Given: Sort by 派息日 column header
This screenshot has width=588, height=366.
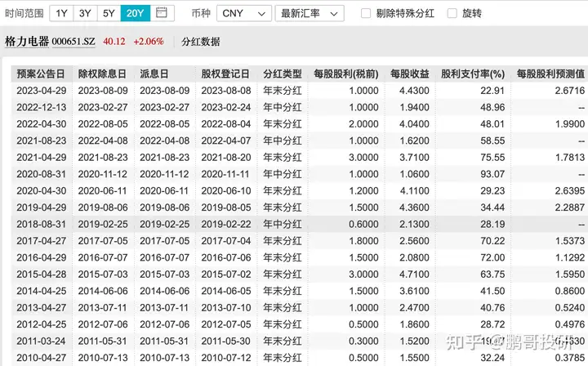Looking at the screenshot, I should 154,74.
